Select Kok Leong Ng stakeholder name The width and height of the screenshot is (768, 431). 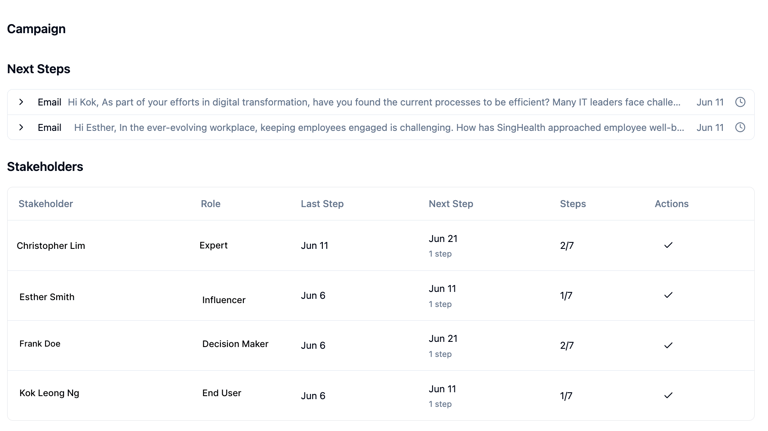(49, 393)
